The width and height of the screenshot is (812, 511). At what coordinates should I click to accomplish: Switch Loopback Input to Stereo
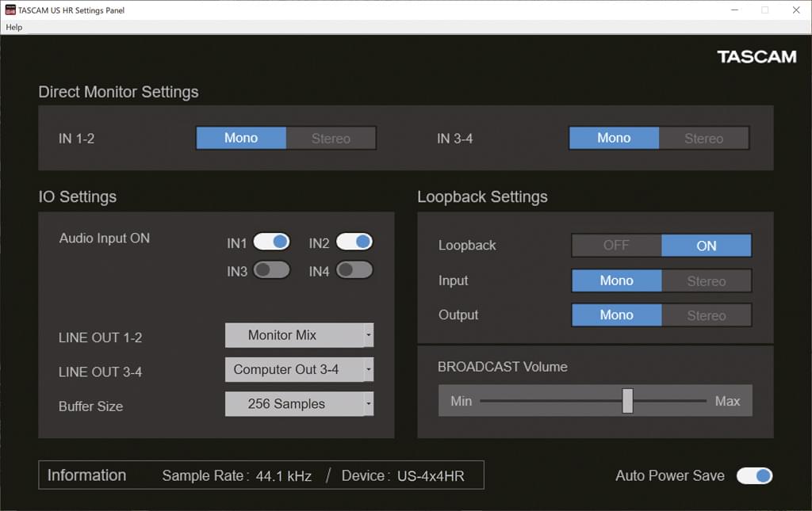[706, 281]
